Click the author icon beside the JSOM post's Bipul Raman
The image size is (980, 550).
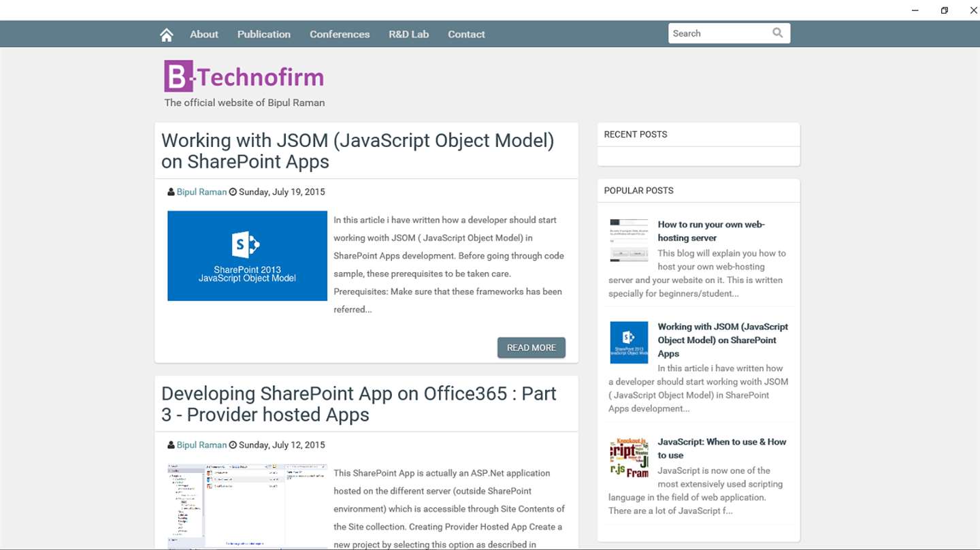point(171,192)
